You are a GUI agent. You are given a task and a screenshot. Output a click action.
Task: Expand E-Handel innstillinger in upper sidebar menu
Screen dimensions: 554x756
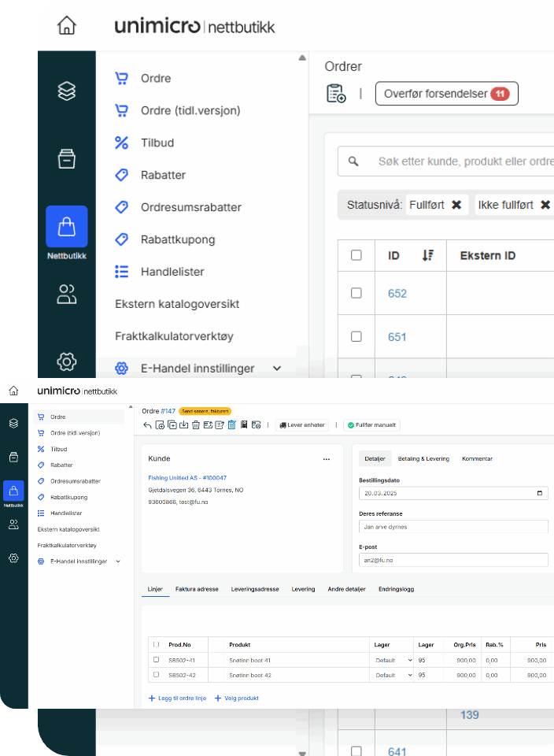276,368
